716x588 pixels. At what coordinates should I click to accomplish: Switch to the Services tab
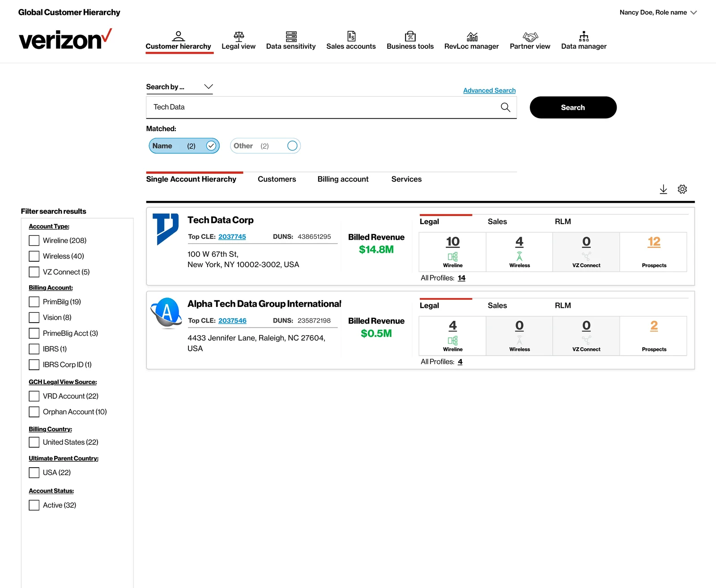point(406,179)
